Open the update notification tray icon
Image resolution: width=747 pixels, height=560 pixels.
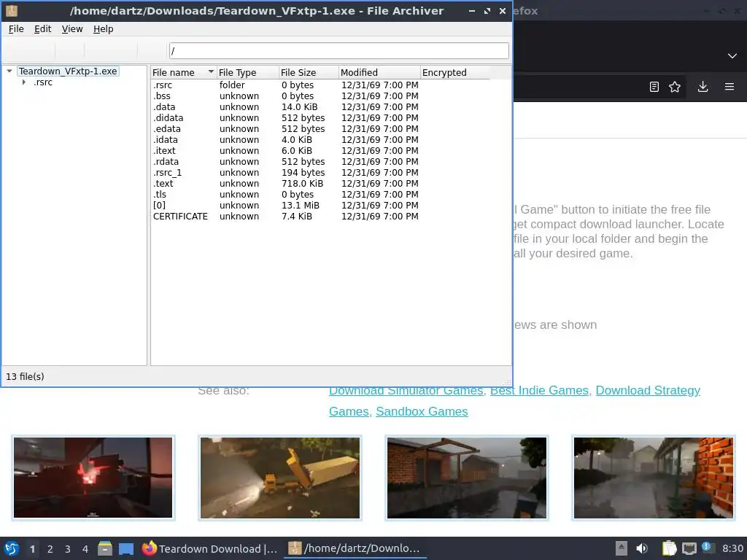[708, 548]
